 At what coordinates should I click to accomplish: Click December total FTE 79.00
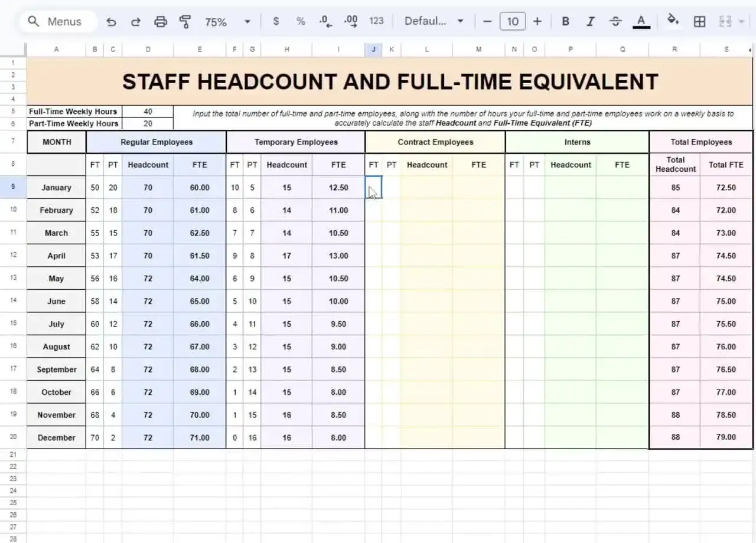click(726, 438)
